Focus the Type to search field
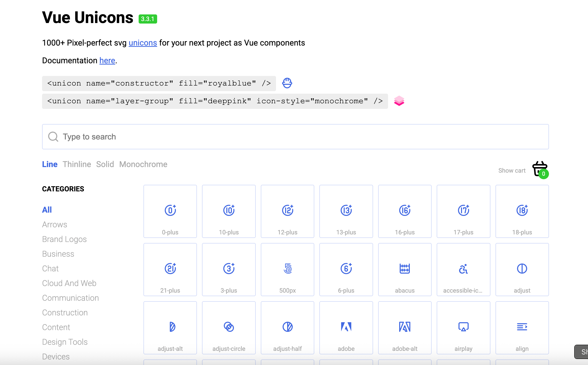Screen dimensions: 588x365 pyautogui.click(x=296, y=137)
